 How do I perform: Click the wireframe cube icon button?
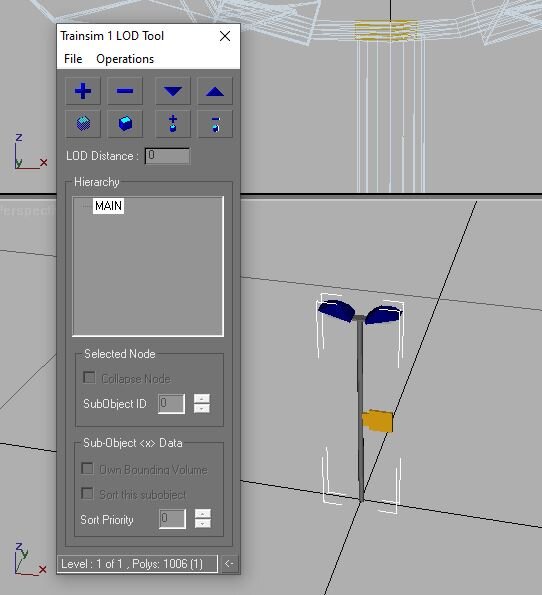click(x=83, y=124)
